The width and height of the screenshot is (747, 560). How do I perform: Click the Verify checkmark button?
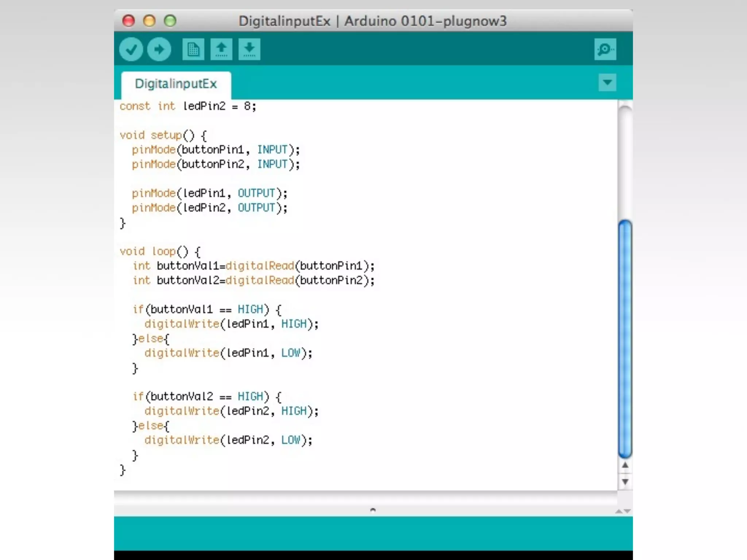[131, 49]
